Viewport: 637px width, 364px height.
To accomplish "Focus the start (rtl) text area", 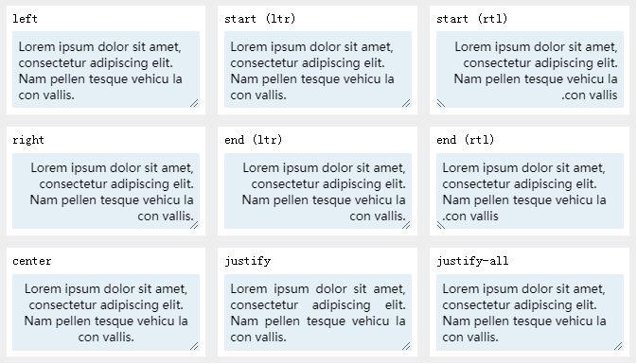I will 530,69.
